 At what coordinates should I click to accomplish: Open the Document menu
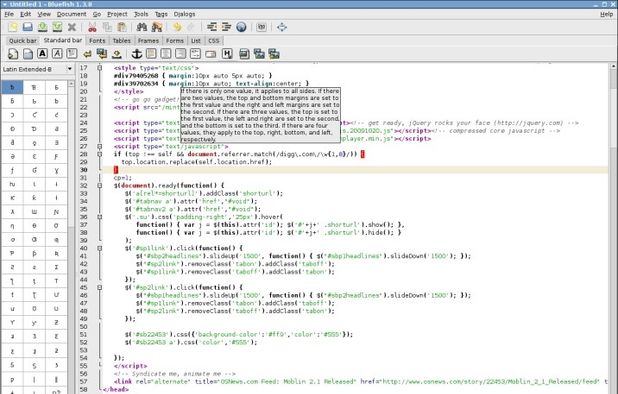[x=71, y=14]
